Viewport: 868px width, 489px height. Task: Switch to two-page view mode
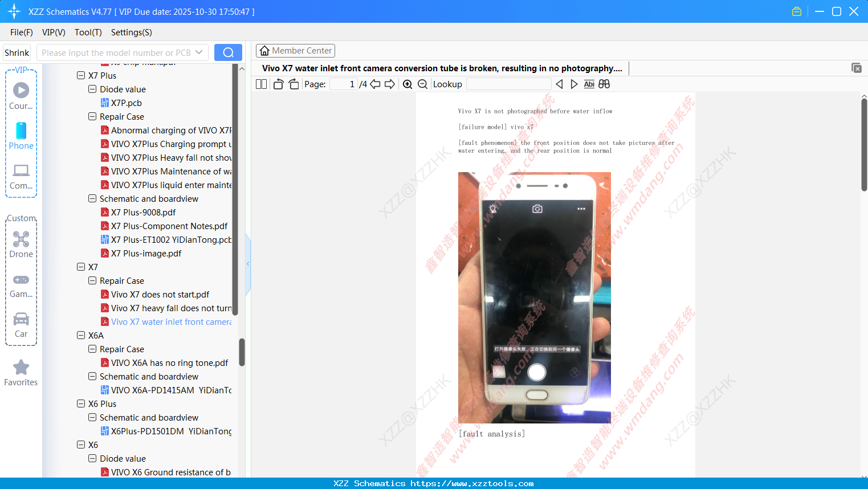(x=260, y=84)
